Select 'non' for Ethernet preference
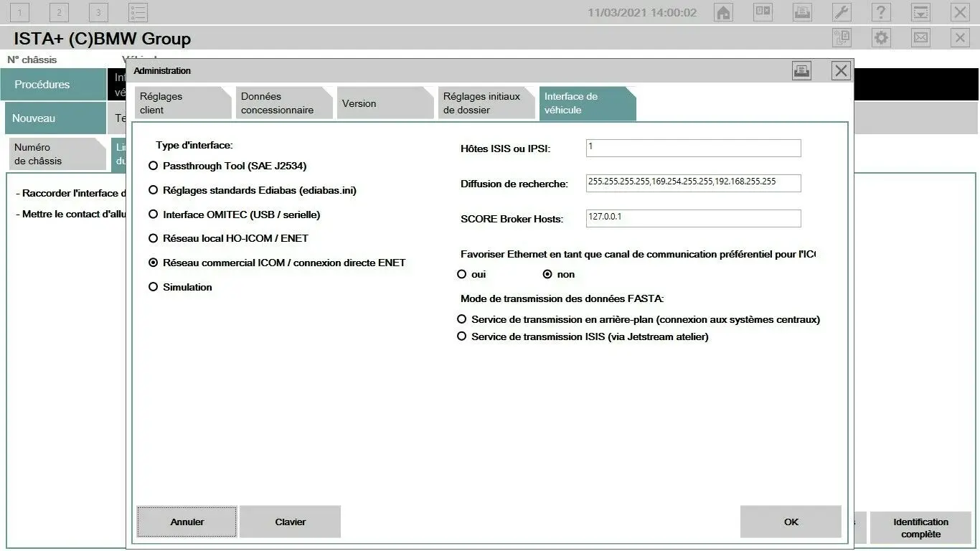 pyautogui.click(x=547, y=274)
